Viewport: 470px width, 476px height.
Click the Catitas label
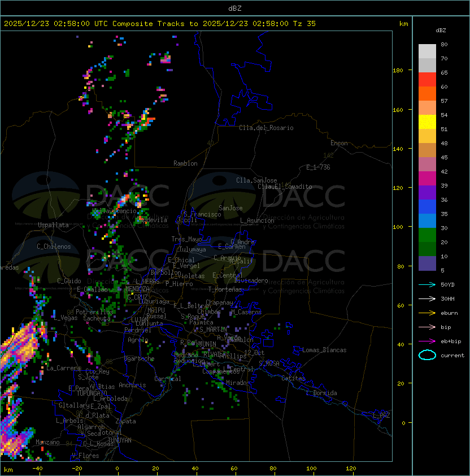(293, 378)
